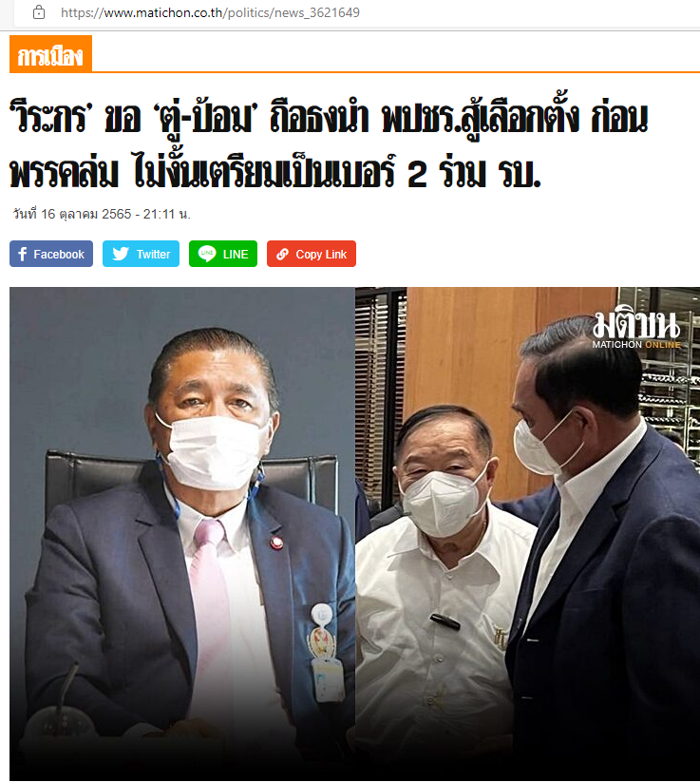Click the headline line starting with 'พรรคล่ม'
The width and height of the screenshot is (700, 782).
tap(275, 173)
